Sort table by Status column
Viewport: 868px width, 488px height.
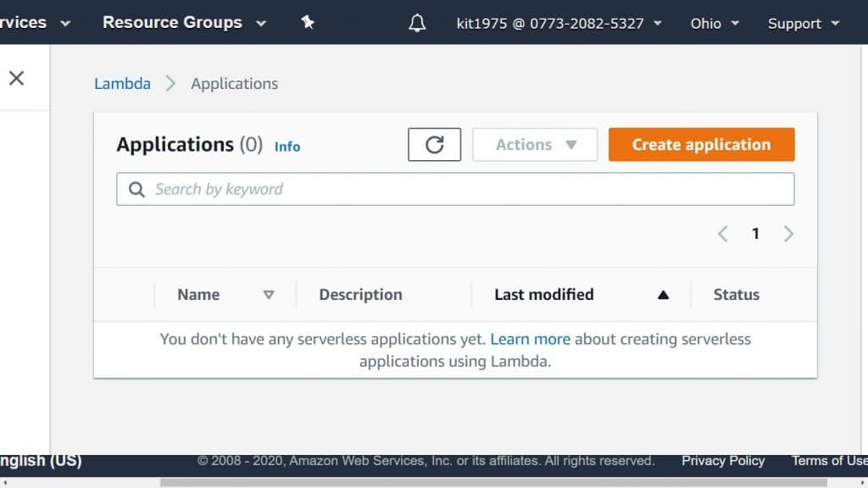[x=735, y=294]
